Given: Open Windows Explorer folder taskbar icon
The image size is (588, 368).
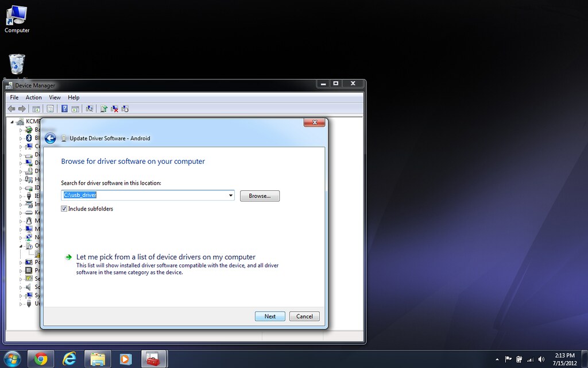Looking at the screenshot, I should click(98, 359).
